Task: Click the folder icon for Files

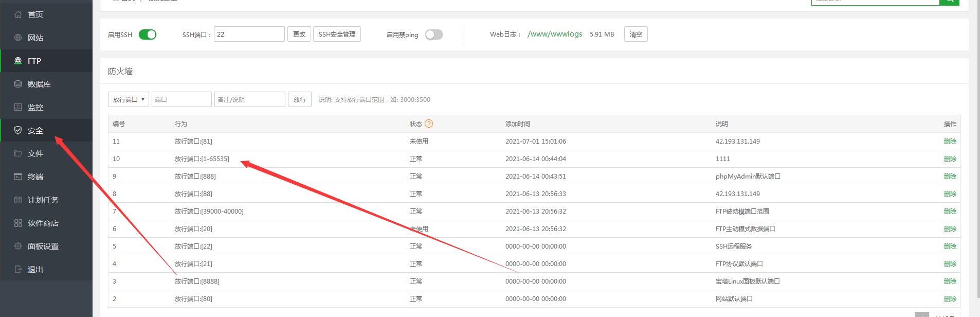Action: click(18, 153)
